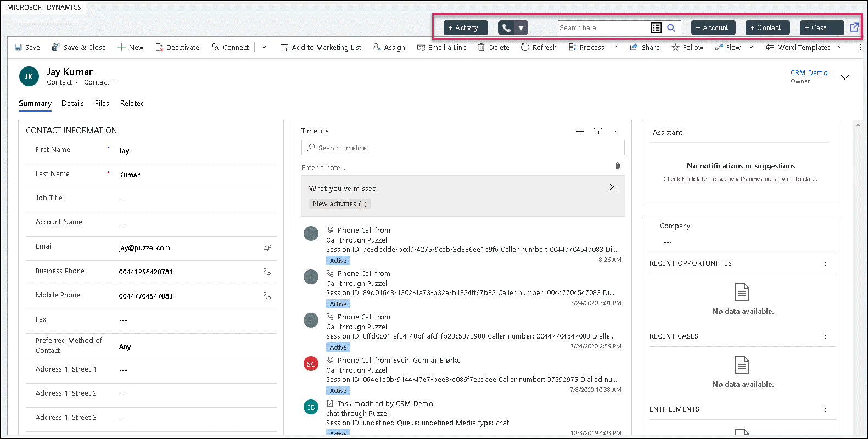Click the call icon beside Business Phone
868x439 pixels.
tap(267, 272)
